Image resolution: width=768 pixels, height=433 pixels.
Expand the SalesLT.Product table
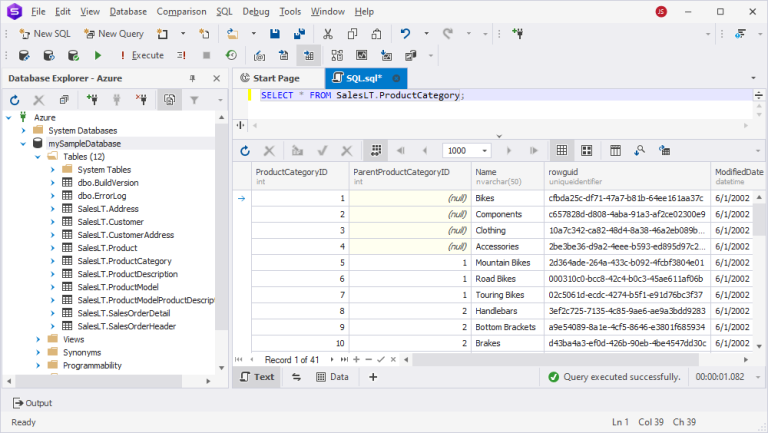(x=53, y=248)
